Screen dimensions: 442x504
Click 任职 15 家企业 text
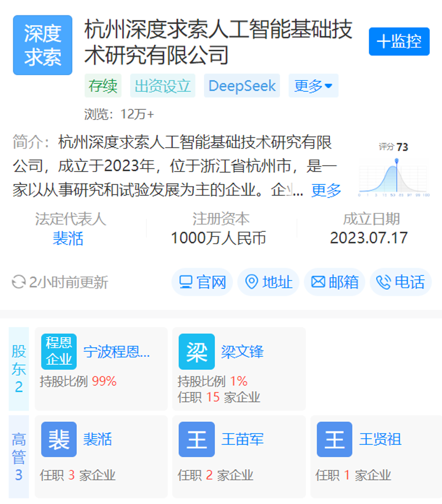219,397
